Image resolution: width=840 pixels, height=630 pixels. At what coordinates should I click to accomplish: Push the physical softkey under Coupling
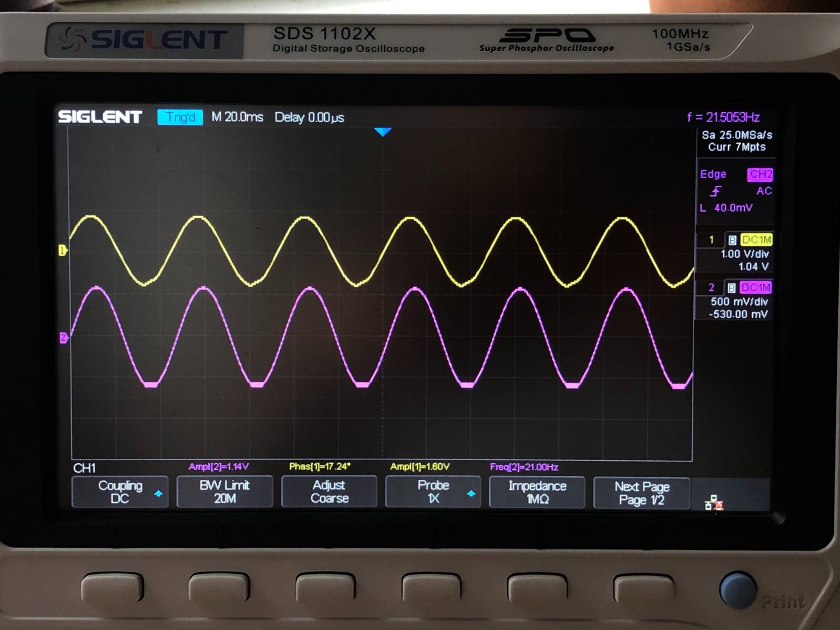click(x=112, y=588)
